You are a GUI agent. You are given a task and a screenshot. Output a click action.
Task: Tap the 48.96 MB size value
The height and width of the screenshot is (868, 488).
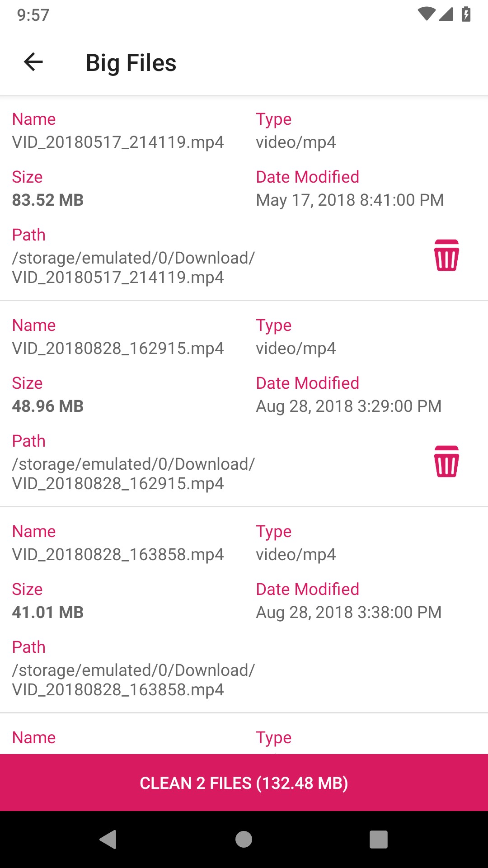pos(48,406)
